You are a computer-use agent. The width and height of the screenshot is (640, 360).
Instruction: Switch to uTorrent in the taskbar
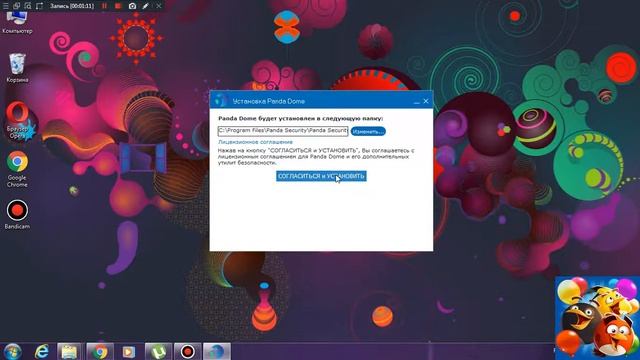(x=158, y=351)
